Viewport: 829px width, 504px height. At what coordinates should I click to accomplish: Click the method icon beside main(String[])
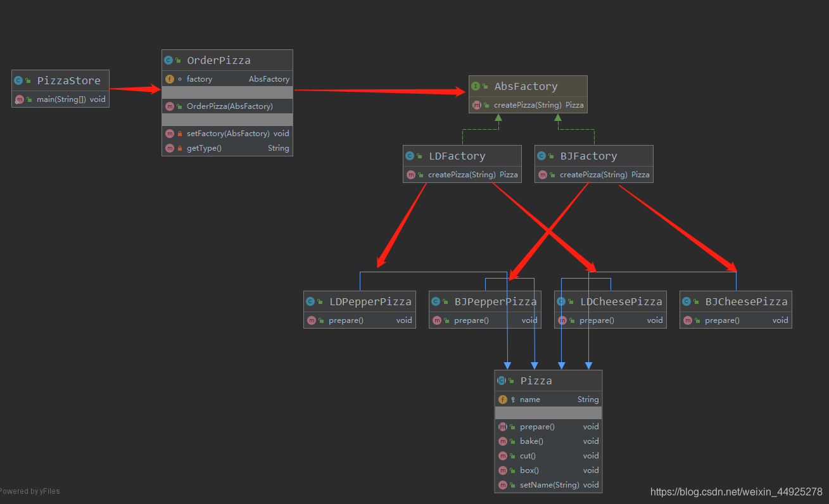click(20, 99)
